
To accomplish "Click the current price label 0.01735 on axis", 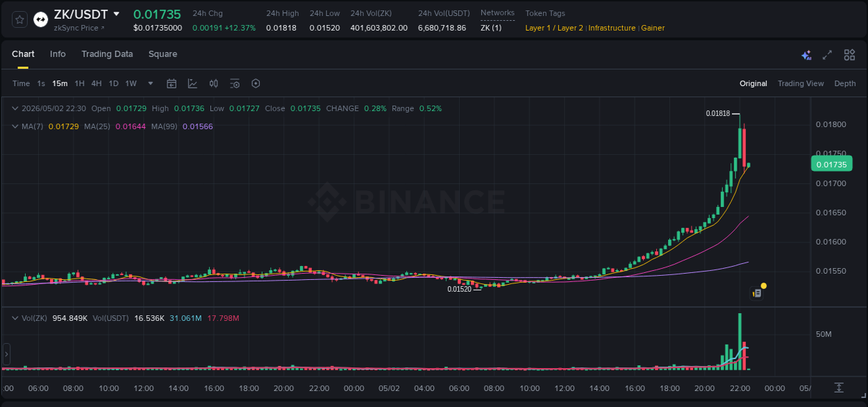I will click(831, 165).
